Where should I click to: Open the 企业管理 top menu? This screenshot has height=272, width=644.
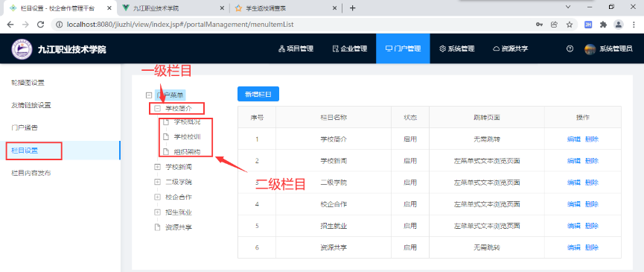click(x=349, y=48)
